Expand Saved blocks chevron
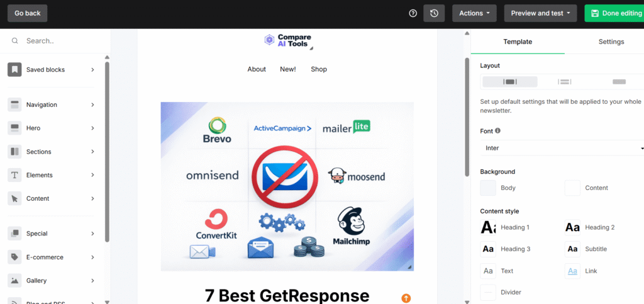This screenshot has height=304, width=644. tap(93, 70)
